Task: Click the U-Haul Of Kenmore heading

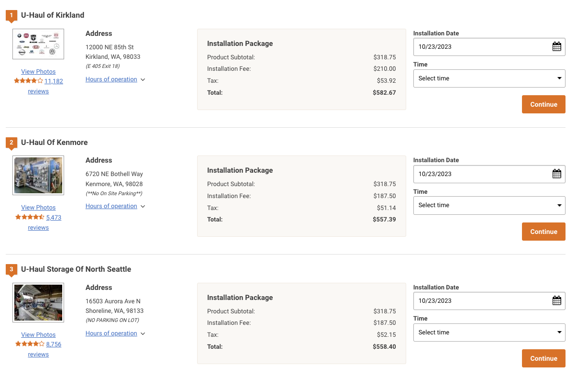Action: tap(55, 143)
